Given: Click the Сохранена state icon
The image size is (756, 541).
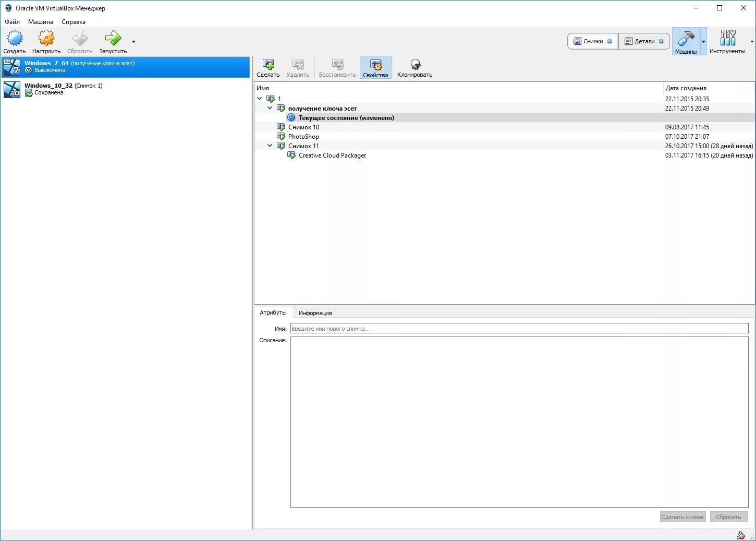Looking at the screenshot, I should pos(29,93).
